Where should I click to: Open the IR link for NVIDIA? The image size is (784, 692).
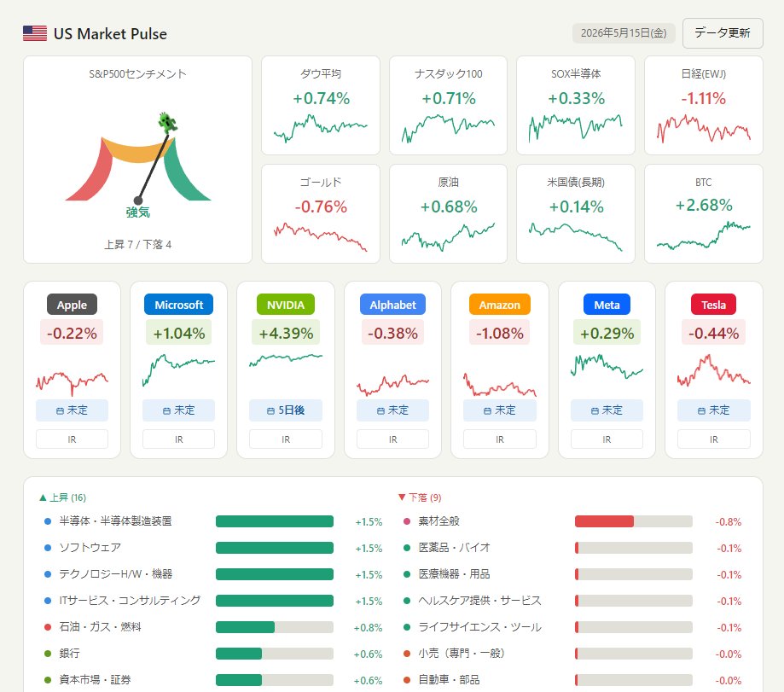[286, 439]
